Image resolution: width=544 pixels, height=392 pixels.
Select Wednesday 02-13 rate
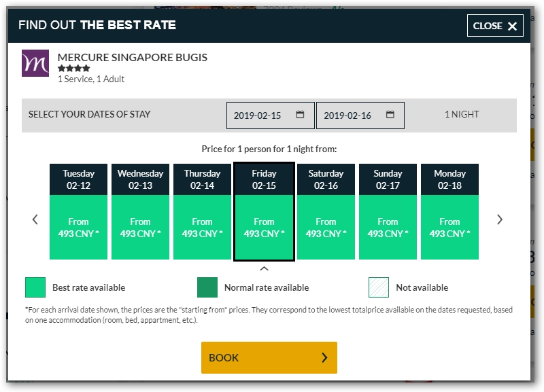(140, 211)
